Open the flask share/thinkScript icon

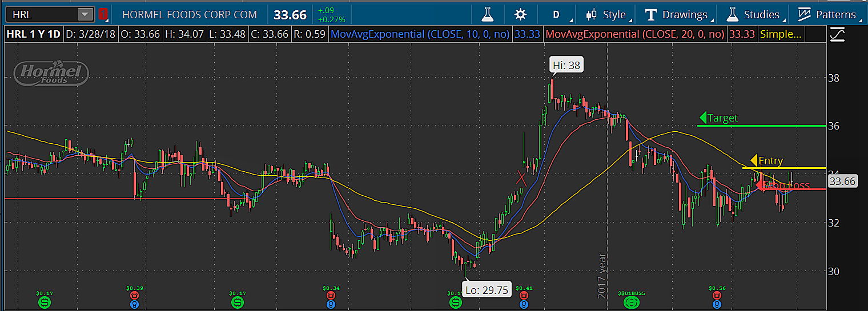click(487, 14)
